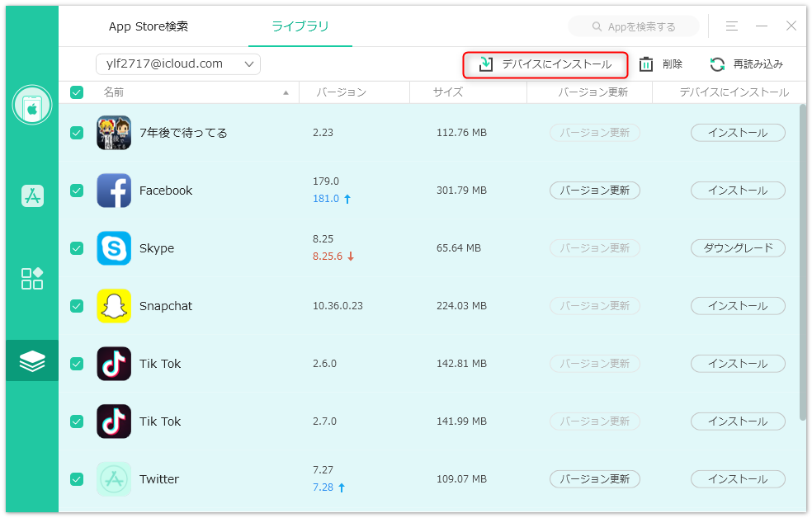The image size is (812, 518).
Task: Switch to the App Store検索 tab
Action: 148,26
